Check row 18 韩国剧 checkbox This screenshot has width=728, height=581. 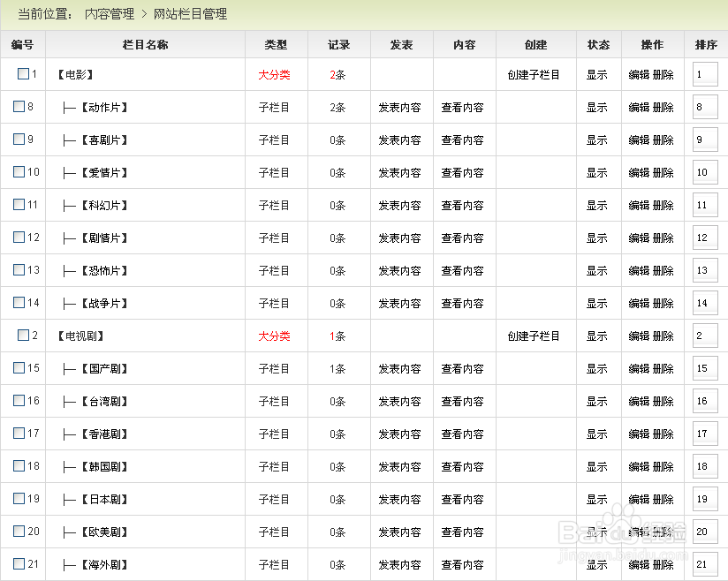(19, 466)
